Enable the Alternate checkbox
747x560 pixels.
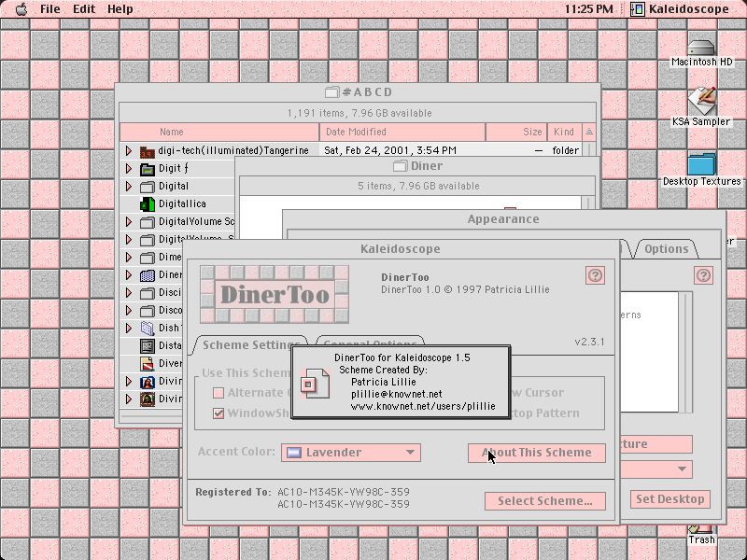pos(218,393)
